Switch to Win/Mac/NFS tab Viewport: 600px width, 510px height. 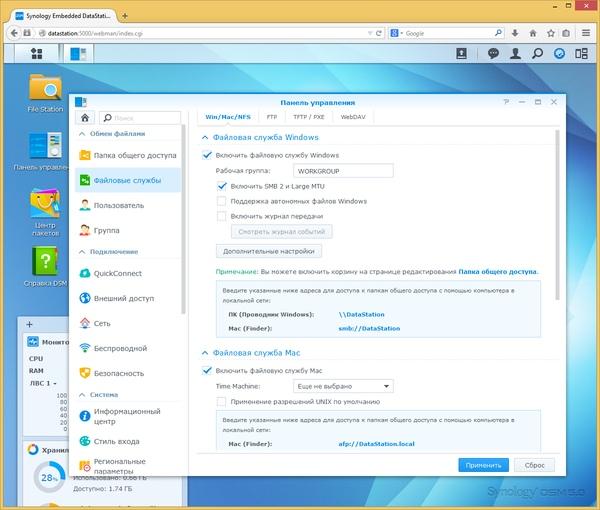pyautogui.click(x=228, y=117)
